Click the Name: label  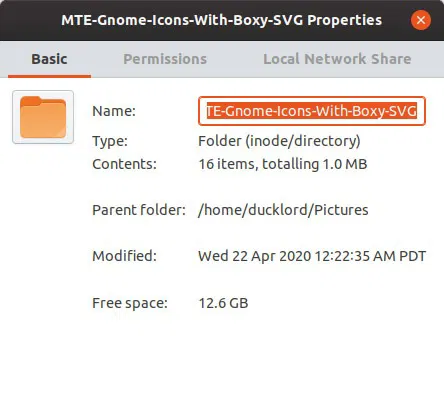click(114, 111)
